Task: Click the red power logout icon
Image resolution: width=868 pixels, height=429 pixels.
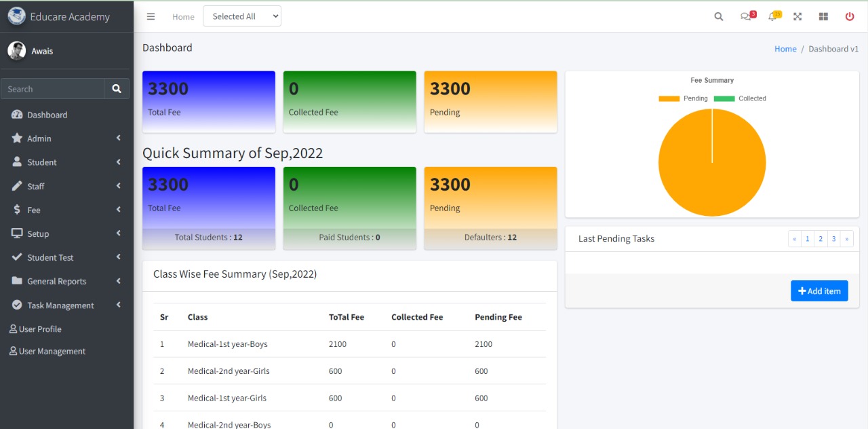Action: point(850,17)
